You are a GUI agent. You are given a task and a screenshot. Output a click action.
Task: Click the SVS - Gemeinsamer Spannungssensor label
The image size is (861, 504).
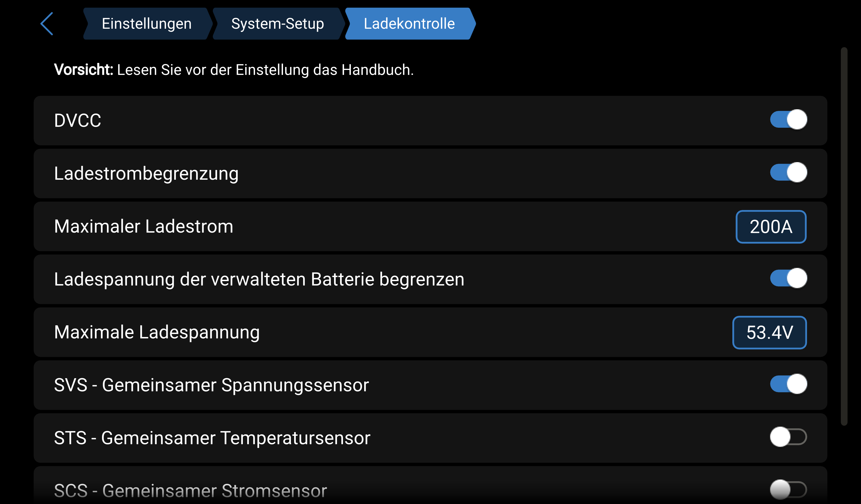[211, 385]
